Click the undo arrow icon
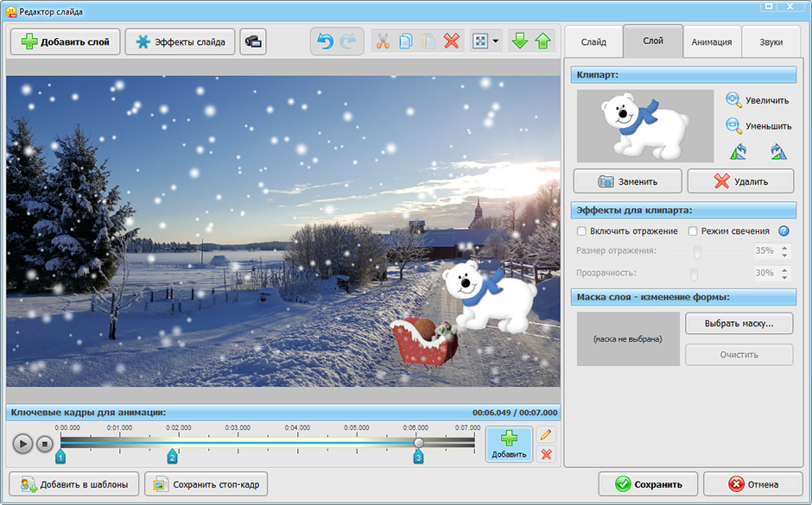 325,41
